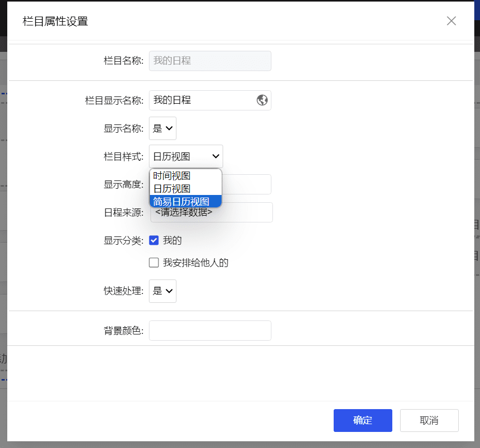The width and height of the screenshot is (480, 448).
Task: Close the 栏目属性设置 dialog
Action: point(451,21)
